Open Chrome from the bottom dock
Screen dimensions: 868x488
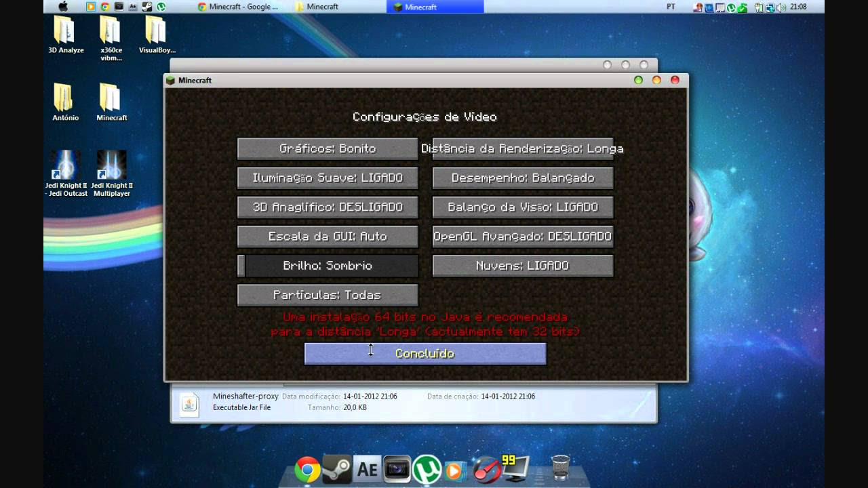pyautogui.click(x=307, y=469)
